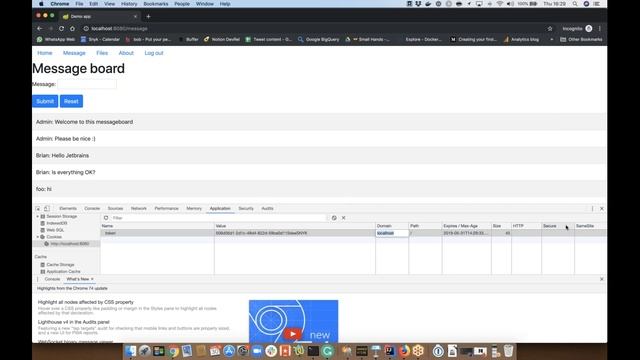
Task: Open a new tab with the plus icon
Action: [148, 16]
